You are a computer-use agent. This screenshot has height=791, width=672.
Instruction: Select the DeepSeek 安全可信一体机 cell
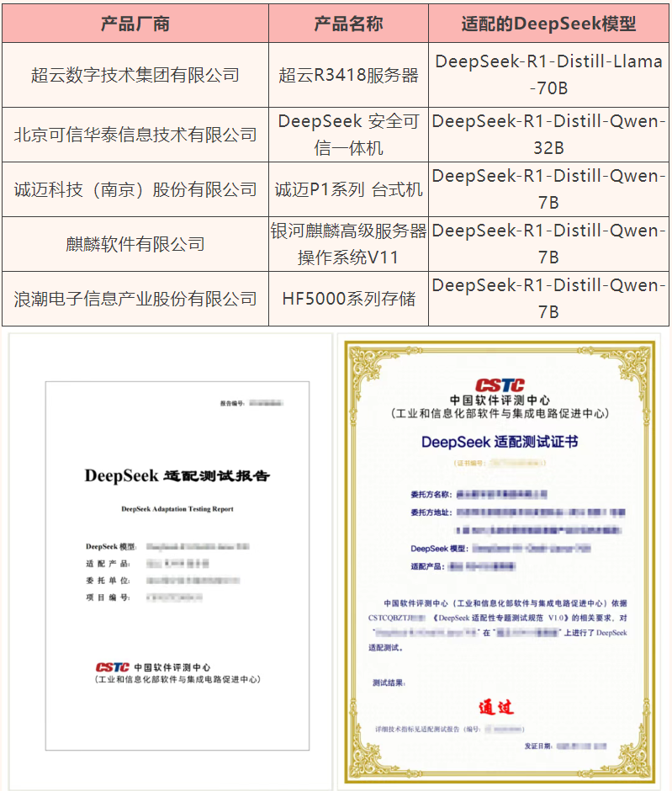coord(348,134)
